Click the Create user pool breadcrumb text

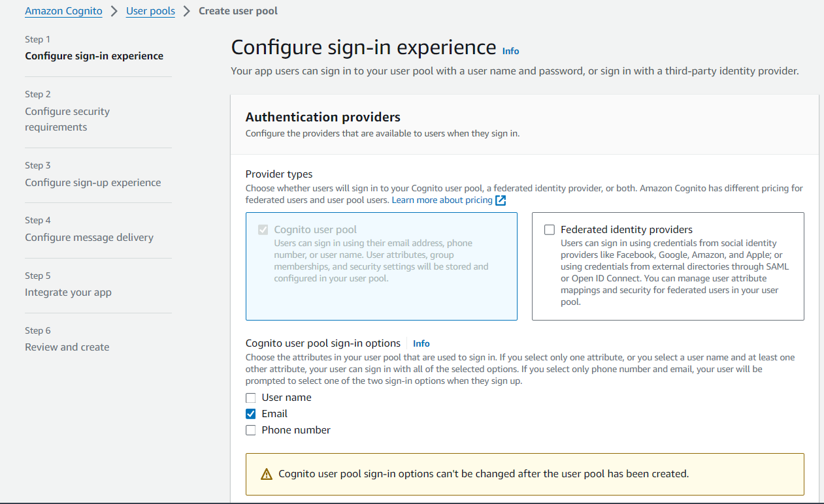click(x=238, y=11)
